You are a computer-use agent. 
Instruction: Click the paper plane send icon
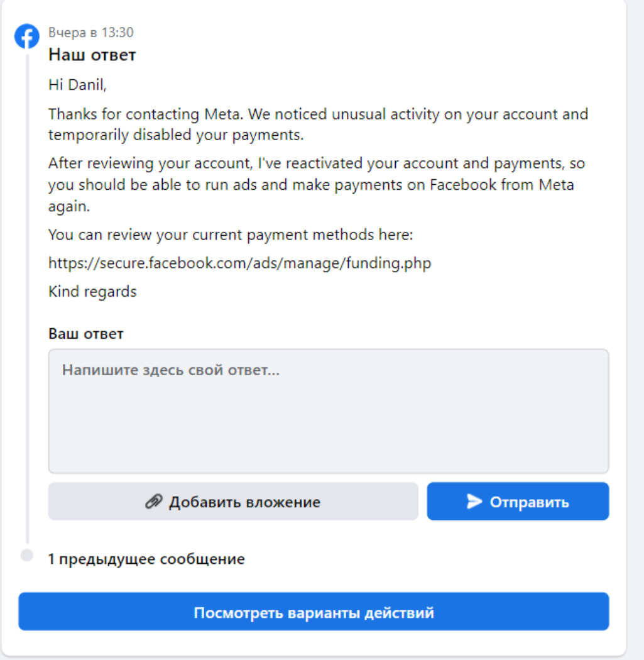pyautogui.click(x=474, y=502)
